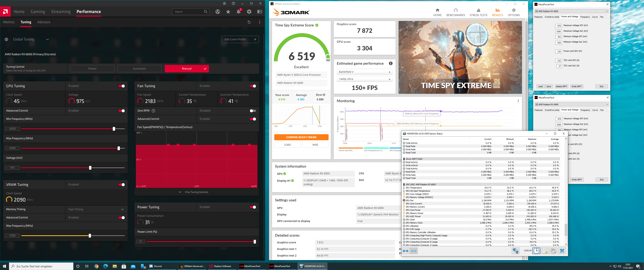Toggle VRAM Tuning Advanced Control switch

click(x=122, y=218)
